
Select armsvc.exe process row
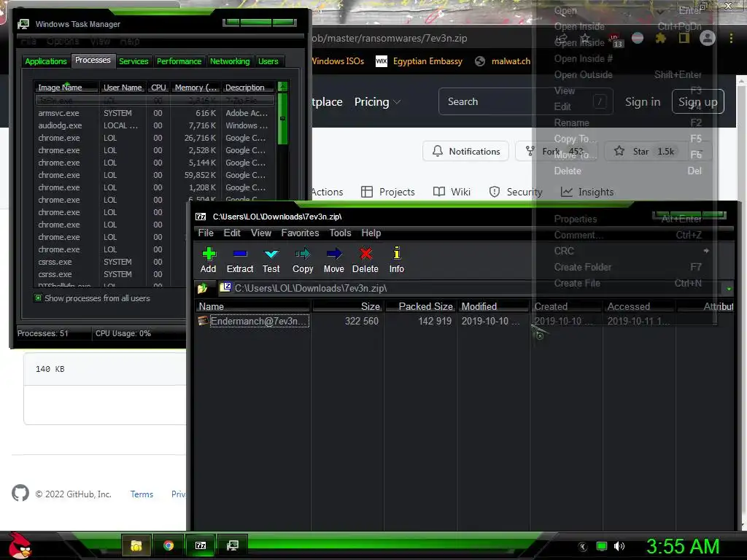click(x=155, y=113)
